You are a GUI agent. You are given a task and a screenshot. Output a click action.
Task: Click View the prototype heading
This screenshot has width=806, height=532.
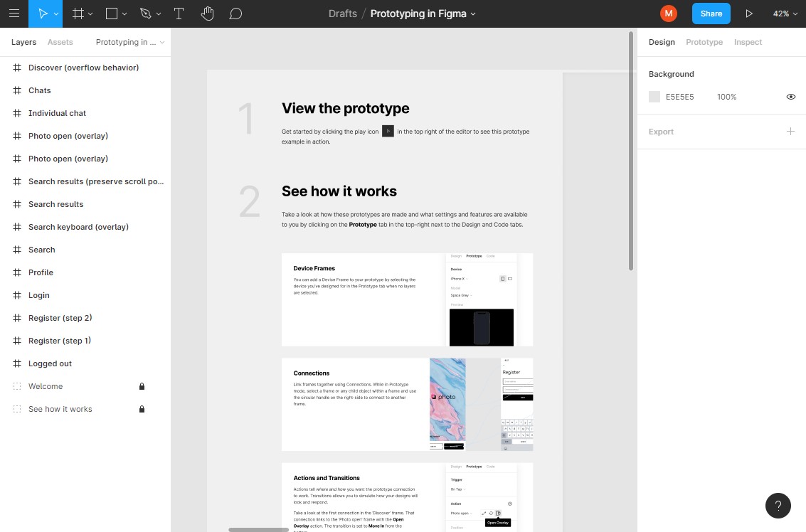tap(346, 108)
